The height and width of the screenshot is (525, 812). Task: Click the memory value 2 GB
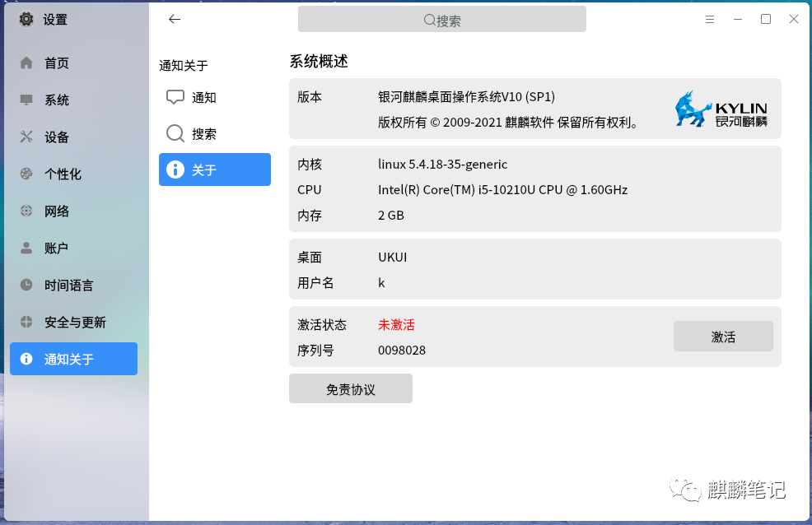click(391, 215)
